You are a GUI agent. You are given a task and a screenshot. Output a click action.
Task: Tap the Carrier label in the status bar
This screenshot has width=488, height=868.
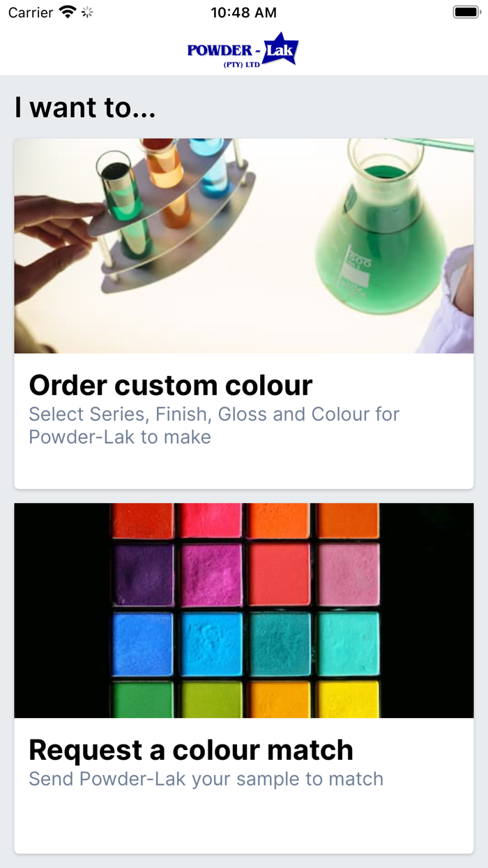click(x=31, y=12)
